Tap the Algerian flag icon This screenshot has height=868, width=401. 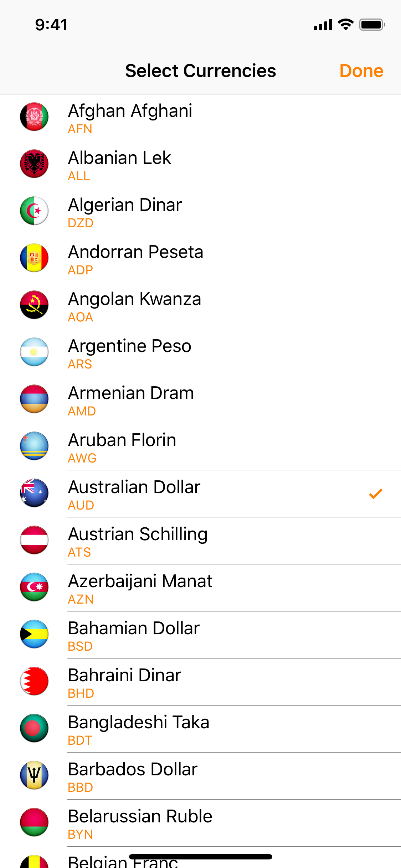pos(34,211)
